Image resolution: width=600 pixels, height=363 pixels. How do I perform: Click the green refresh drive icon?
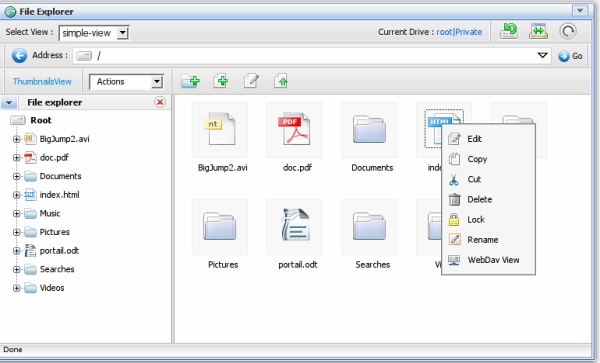pos(509,31)
